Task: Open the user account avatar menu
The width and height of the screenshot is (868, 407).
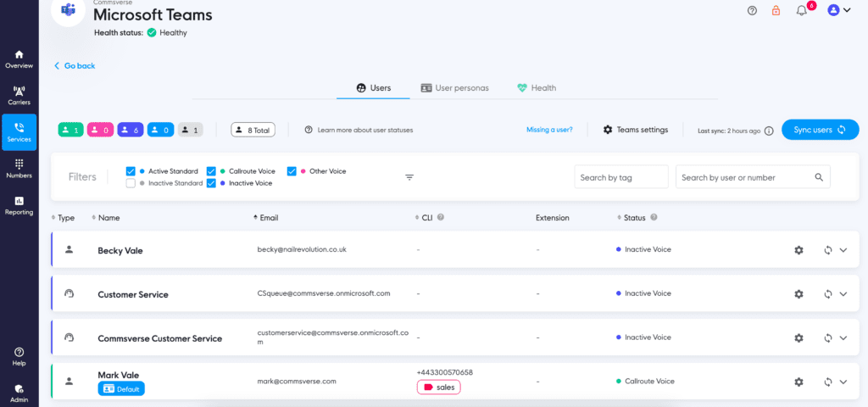Action: 838,10
